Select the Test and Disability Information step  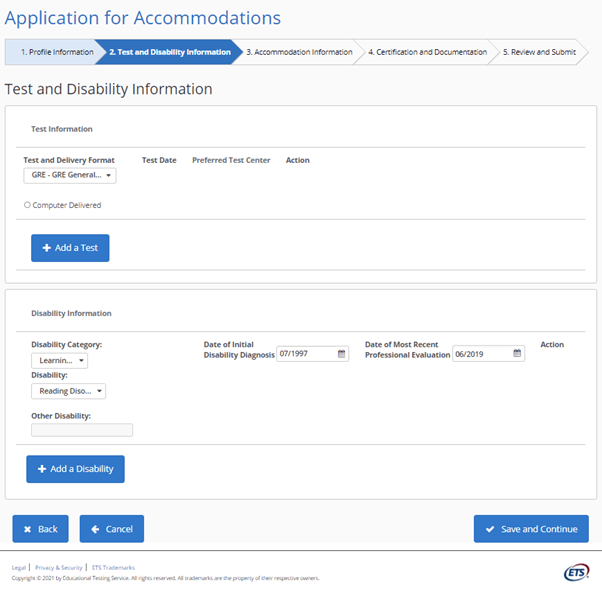click(169, 52)
